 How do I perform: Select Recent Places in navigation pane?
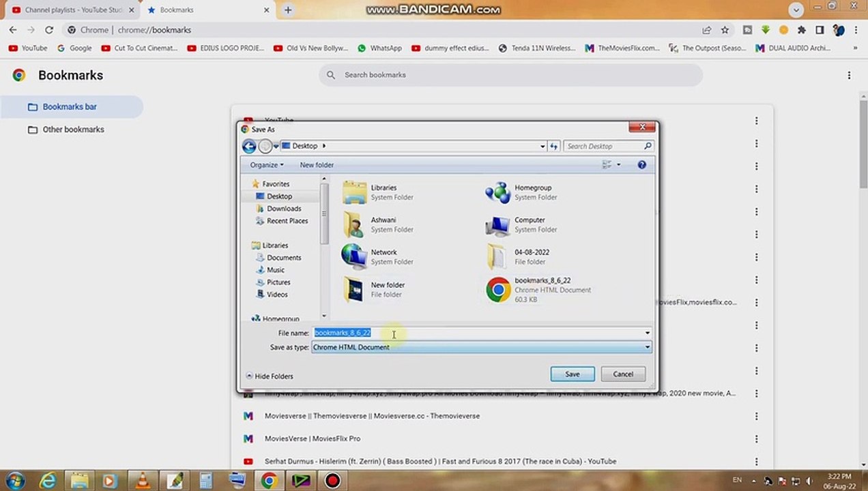(x=287, y=221)
